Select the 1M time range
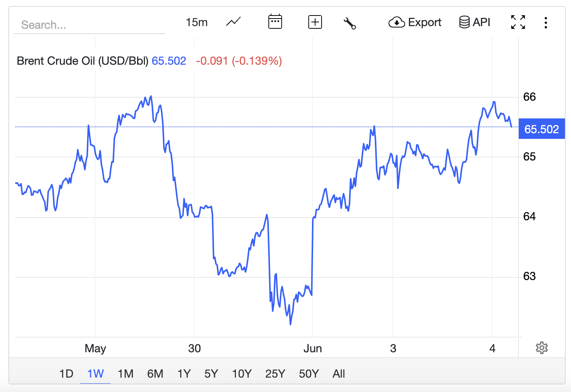The height and width of the screenshot is (392, 571). 126,374
